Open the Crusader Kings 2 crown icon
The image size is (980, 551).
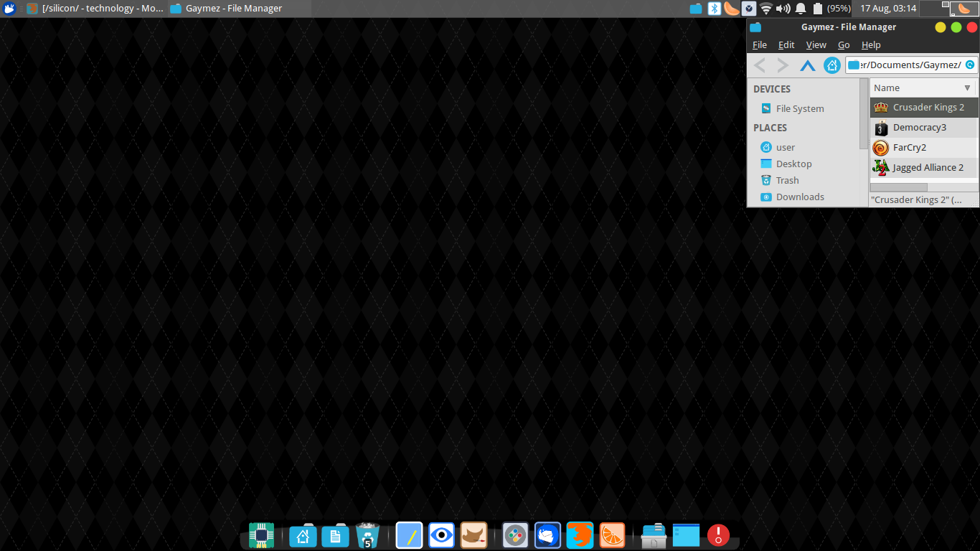[x=880, y=108]
